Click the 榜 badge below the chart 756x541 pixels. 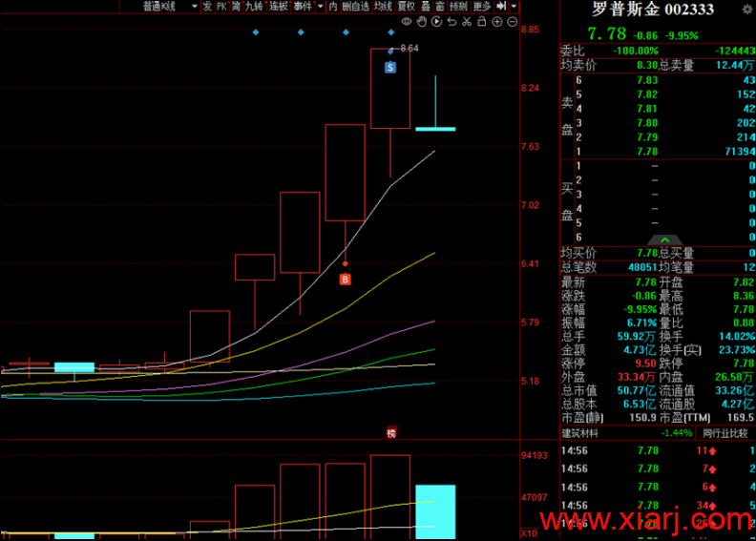click(391, 433)
